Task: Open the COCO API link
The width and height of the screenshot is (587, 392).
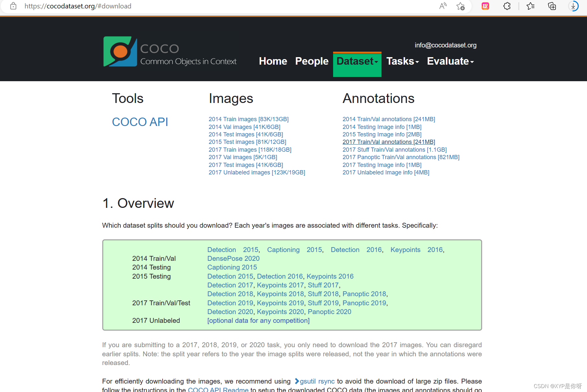Action: point(140,122)
